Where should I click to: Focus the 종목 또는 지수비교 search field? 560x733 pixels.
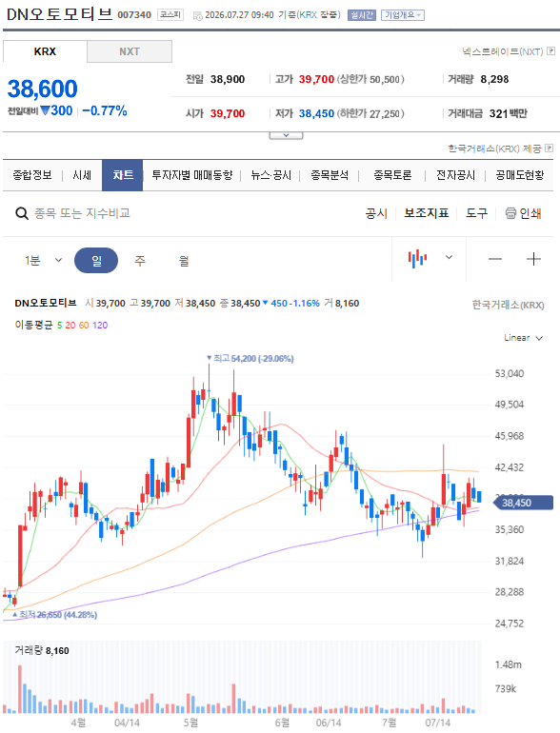coord(82,213)
